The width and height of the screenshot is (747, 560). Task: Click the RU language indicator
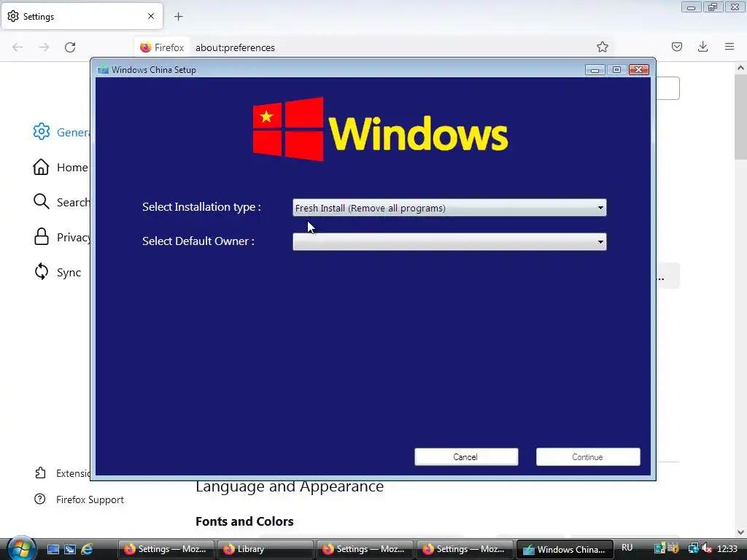(627, 548)
